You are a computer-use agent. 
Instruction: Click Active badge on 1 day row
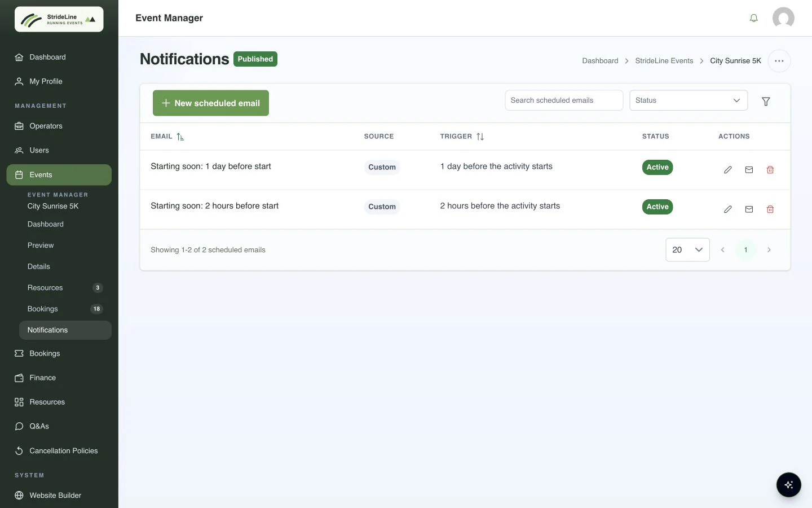(657, 168)
